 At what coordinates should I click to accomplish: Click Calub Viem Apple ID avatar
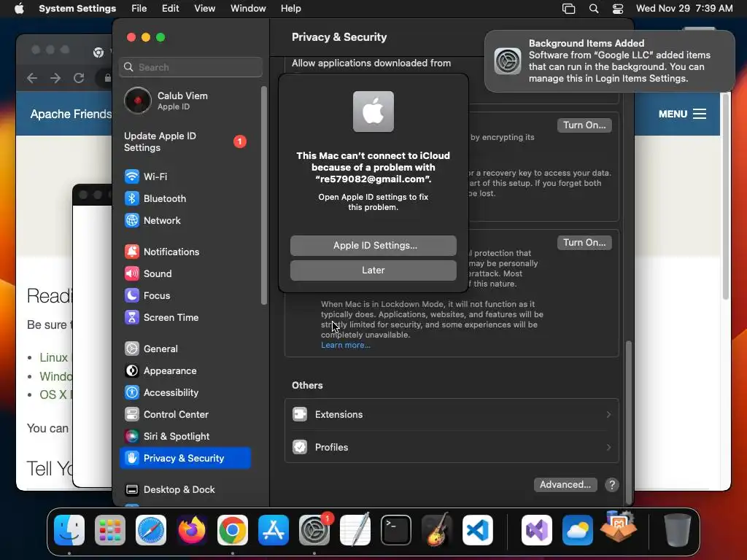138,101
